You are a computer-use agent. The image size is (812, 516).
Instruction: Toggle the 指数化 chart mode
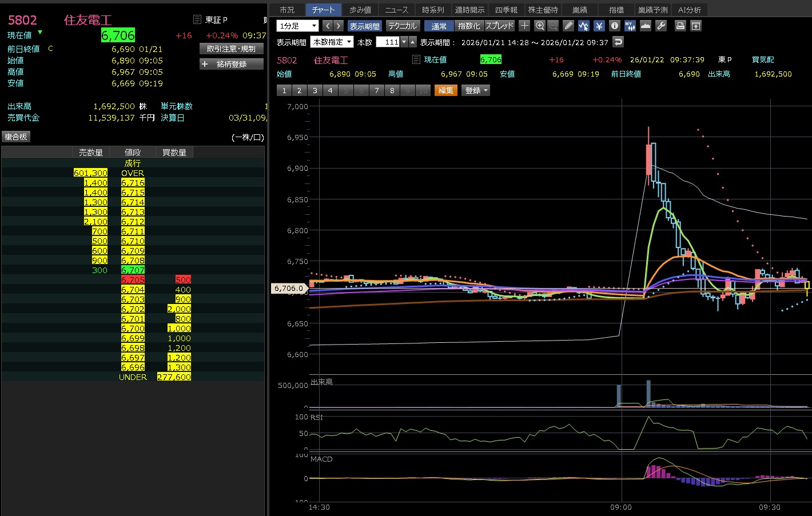469,26
